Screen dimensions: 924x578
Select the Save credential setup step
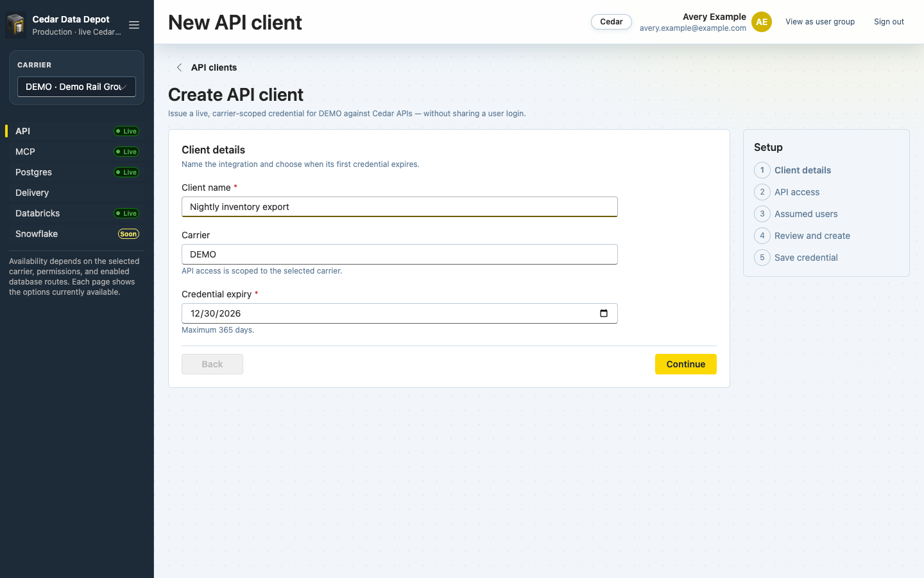tap(806, 258)
